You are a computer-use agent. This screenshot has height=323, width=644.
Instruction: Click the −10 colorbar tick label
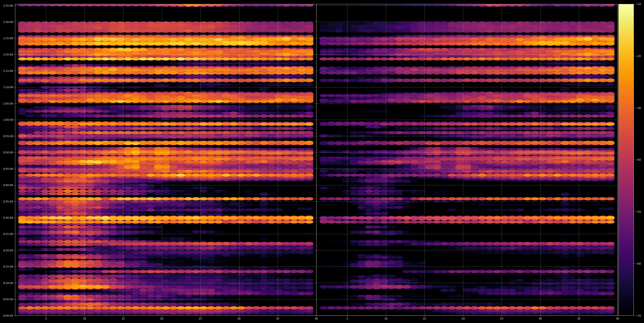coord(638,4)
